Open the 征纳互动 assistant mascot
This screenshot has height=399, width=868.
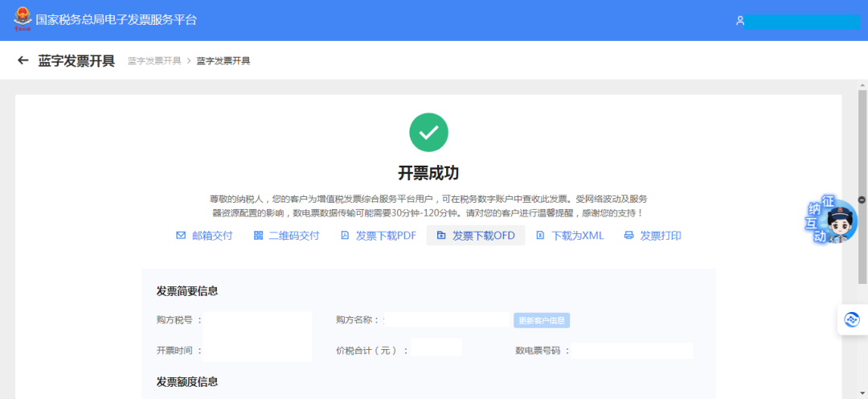coord(831,220)
